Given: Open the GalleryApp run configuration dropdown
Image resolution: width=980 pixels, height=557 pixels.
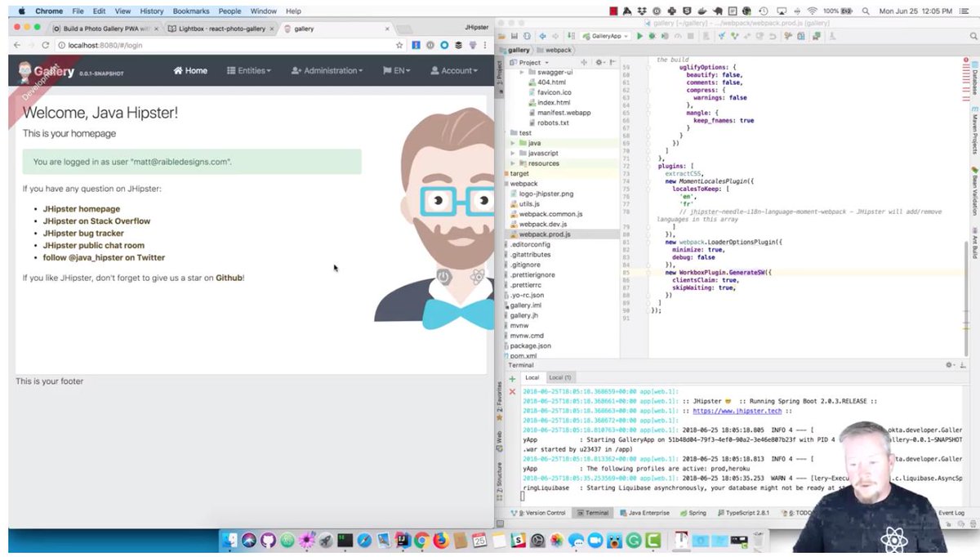Looking at the screenshot, I should 607,37.
